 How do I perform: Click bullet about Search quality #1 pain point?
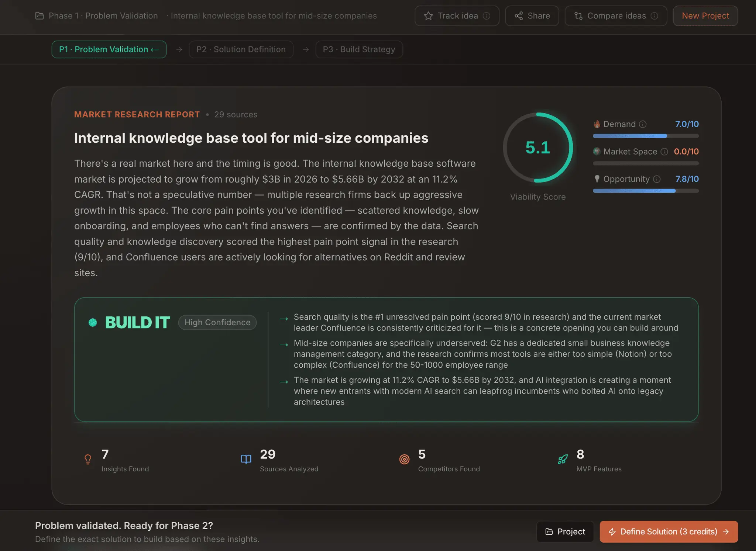coord(486,322)
